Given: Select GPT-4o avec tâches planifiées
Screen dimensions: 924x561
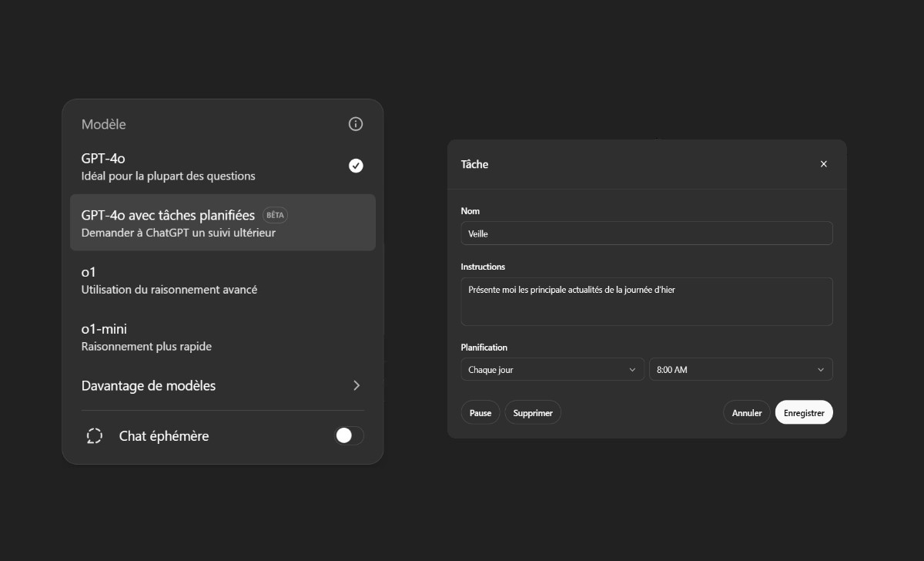Looking at the screenshot, I should [x=223, y=223].
